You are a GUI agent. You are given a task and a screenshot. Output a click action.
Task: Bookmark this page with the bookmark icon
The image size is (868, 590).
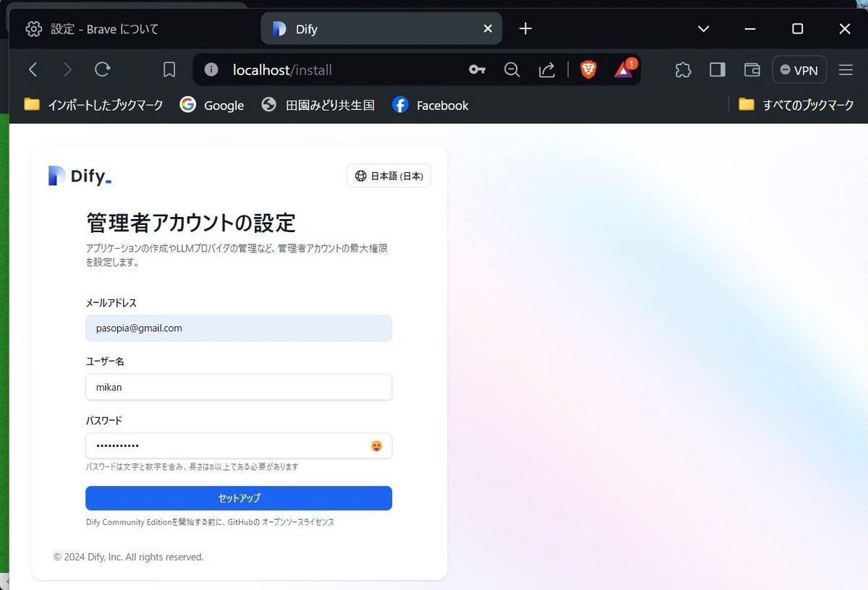tap(169, 69)
